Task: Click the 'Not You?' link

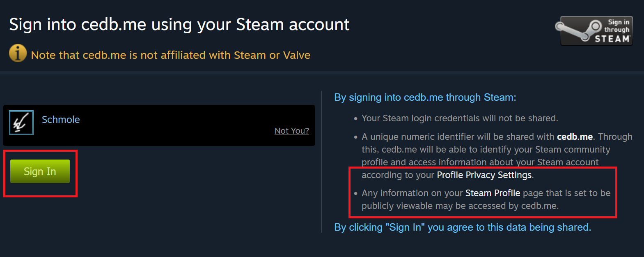Action: tap(291, 131)
